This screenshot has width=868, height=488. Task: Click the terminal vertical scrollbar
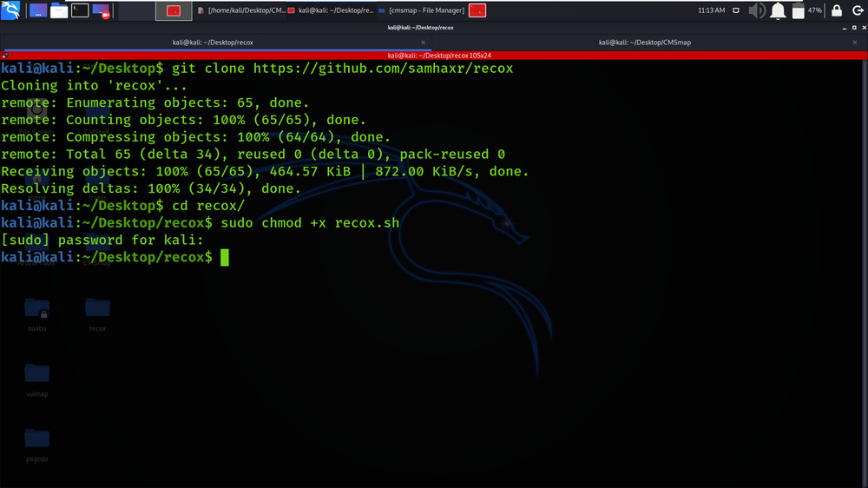tap(865, 274)
